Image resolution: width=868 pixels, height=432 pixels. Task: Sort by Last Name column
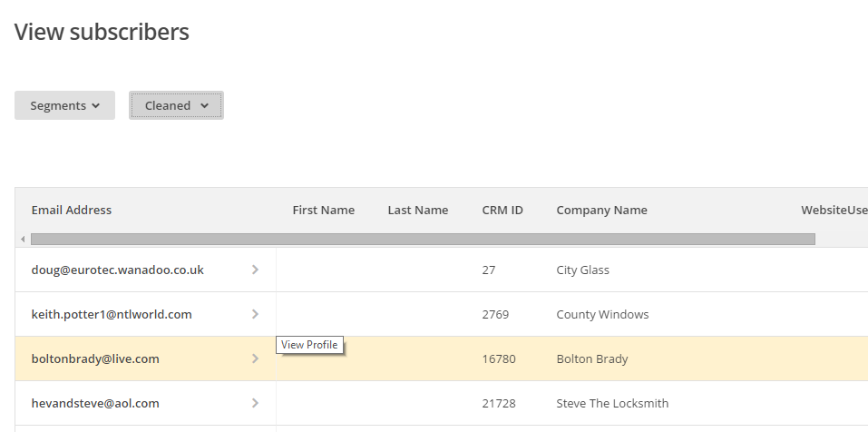click(418, 210)
